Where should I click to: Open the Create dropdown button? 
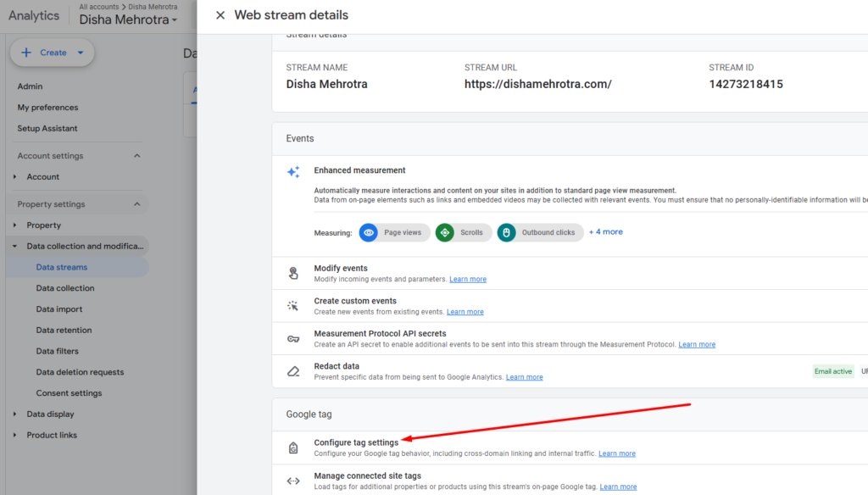pos(53,53)
